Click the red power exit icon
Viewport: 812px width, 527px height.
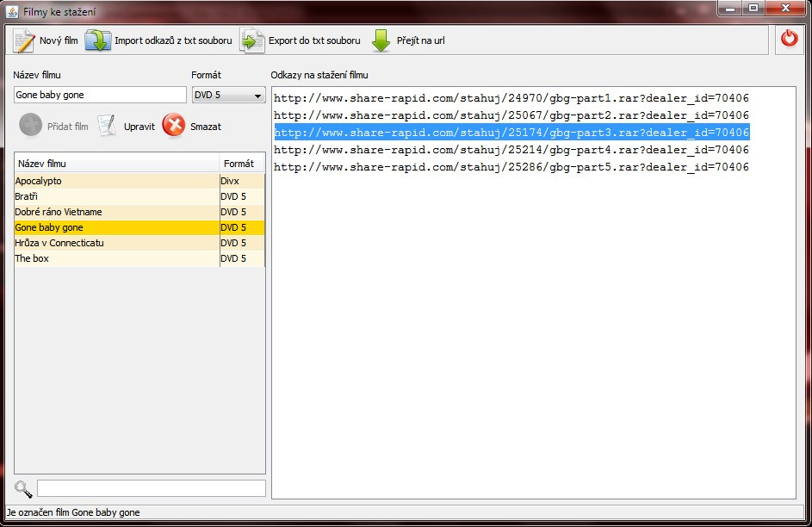[x=790, y=38]
